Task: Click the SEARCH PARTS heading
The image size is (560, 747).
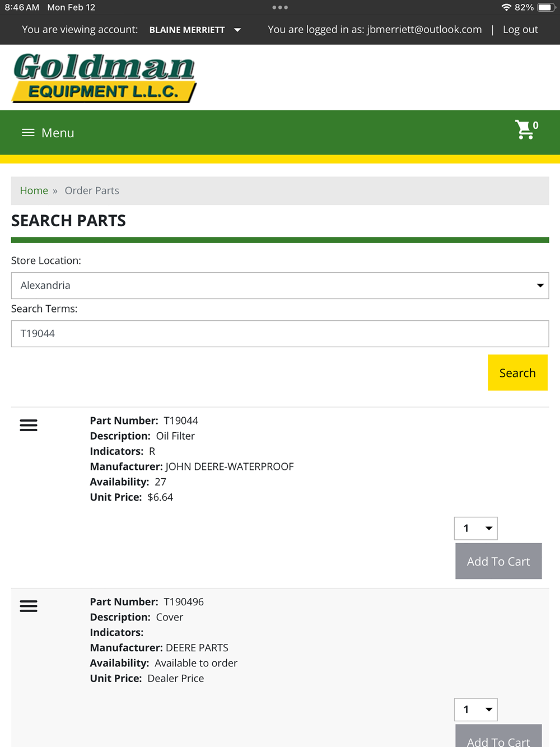Action: 68,221
